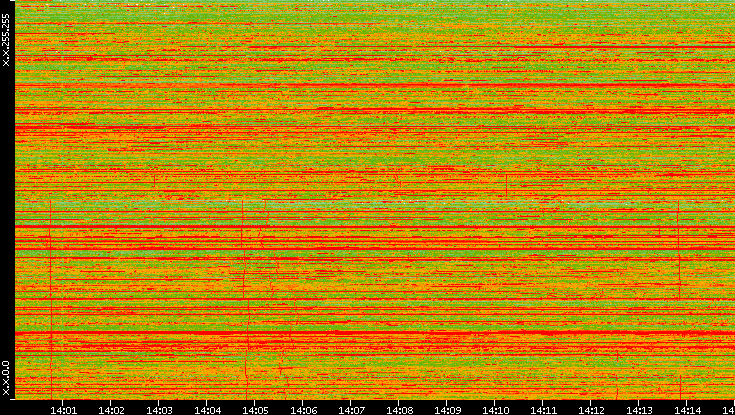Select the 14:08 time label
The width and height of the screenshot is (735, 415).
pyautogui.click(x=399, y=410)
